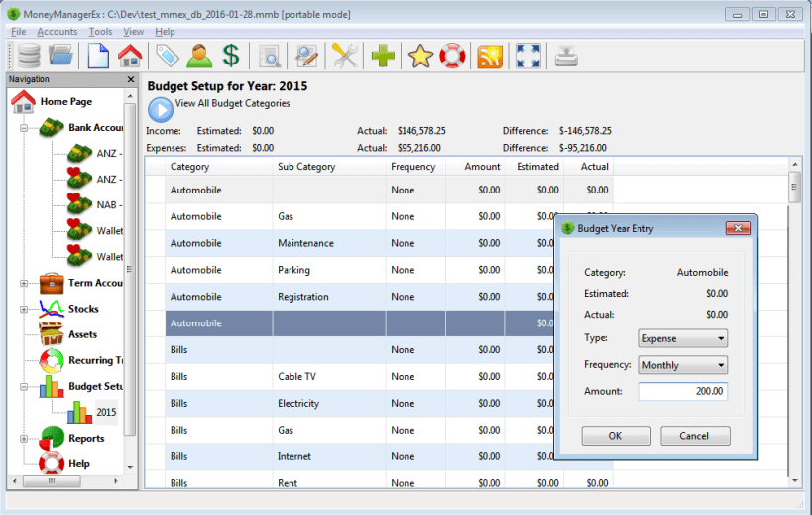
Task: Click the Amount field containing 200.00
Action: [x=683, y=392]
